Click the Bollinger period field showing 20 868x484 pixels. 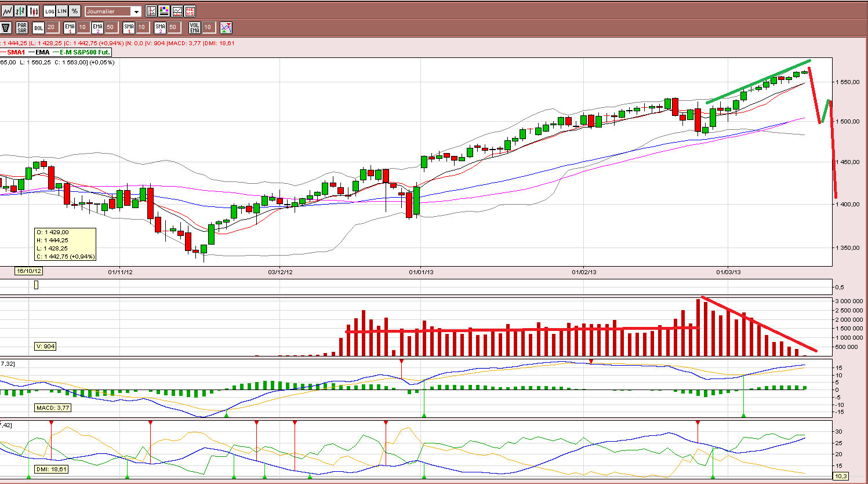coord(52,27)
